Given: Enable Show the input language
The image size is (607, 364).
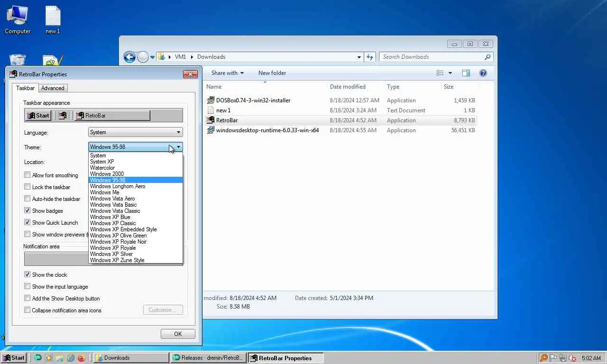Looking at the screenshot, I should (27, 287).
